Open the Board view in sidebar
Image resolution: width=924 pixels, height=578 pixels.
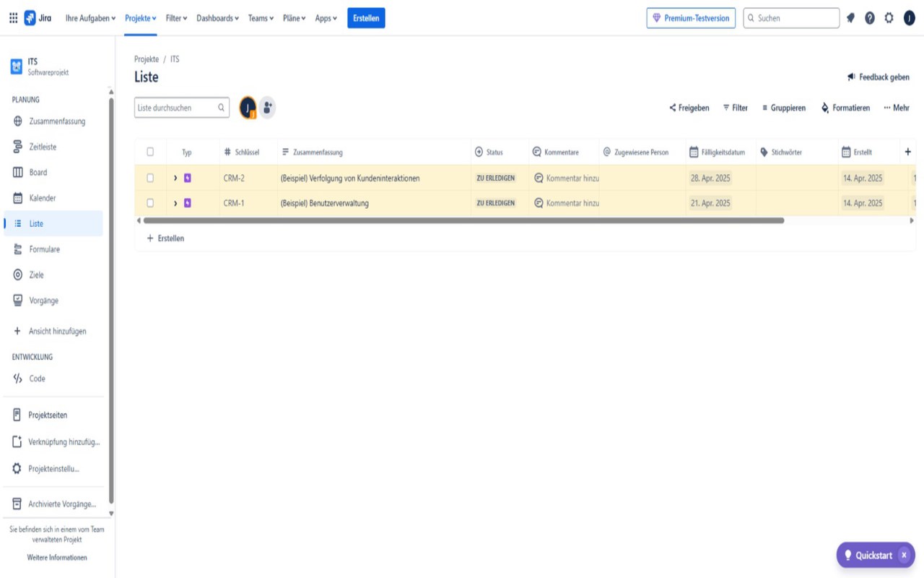[53, 172]
